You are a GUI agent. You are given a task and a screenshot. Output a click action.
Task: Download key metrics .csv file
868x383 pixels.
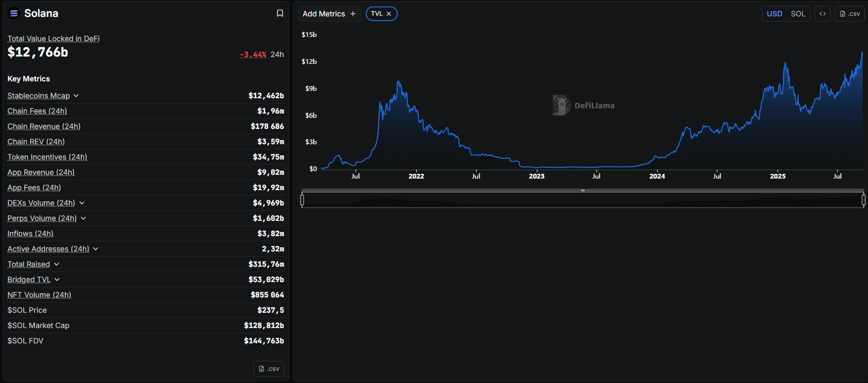click(x=269, y=369)
